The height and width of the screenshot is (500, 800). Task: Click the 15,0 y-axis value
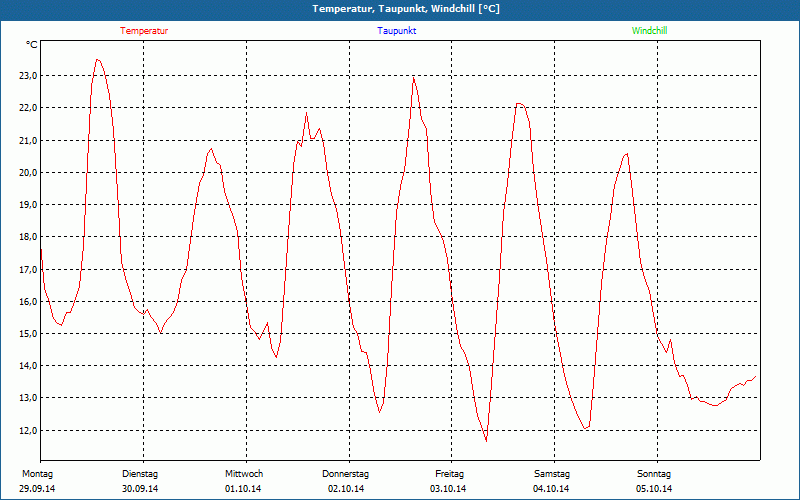(x=28, y=334)
